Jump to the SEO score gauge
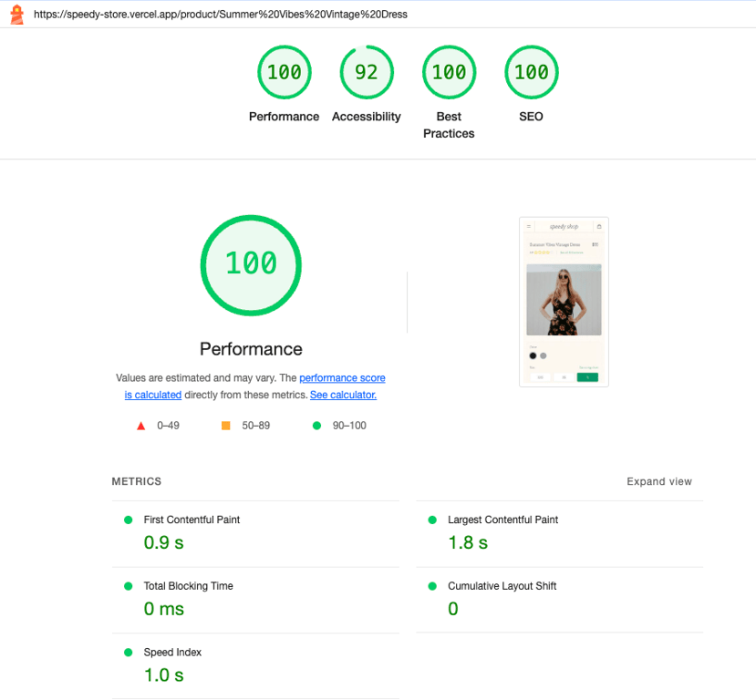Viewport: 756px width, 700px height. [x=532, y=72]
